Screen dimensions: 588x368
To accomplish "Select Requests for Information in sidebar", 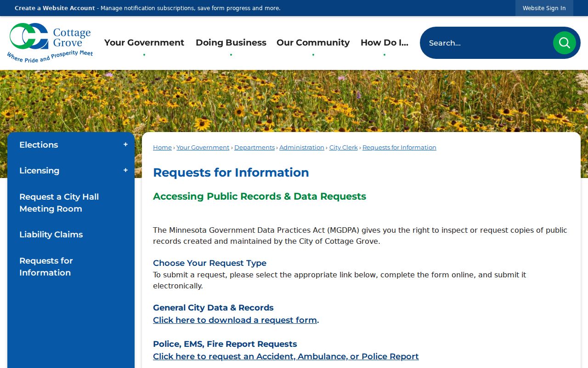I will pyautogui.click(x=46, y=267).
